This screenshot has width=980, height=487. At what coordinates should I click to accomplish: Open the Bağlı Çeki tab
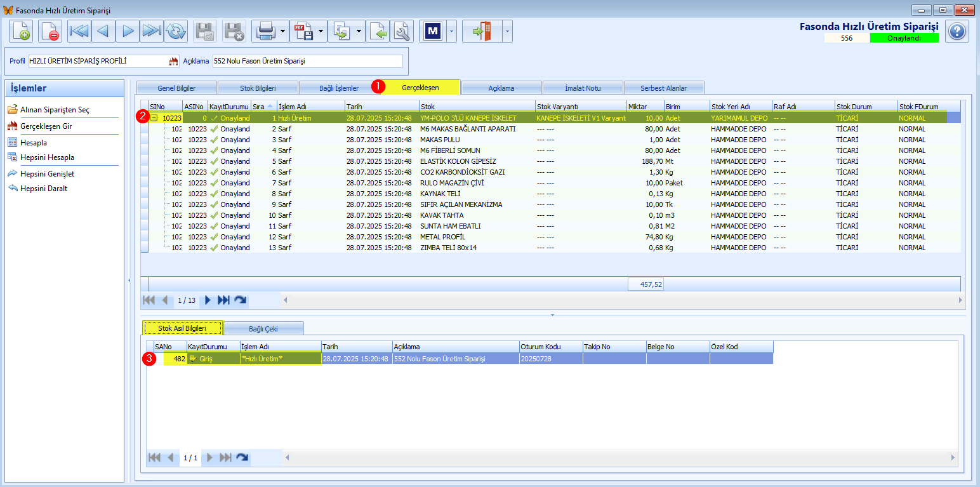click(263, 328)
